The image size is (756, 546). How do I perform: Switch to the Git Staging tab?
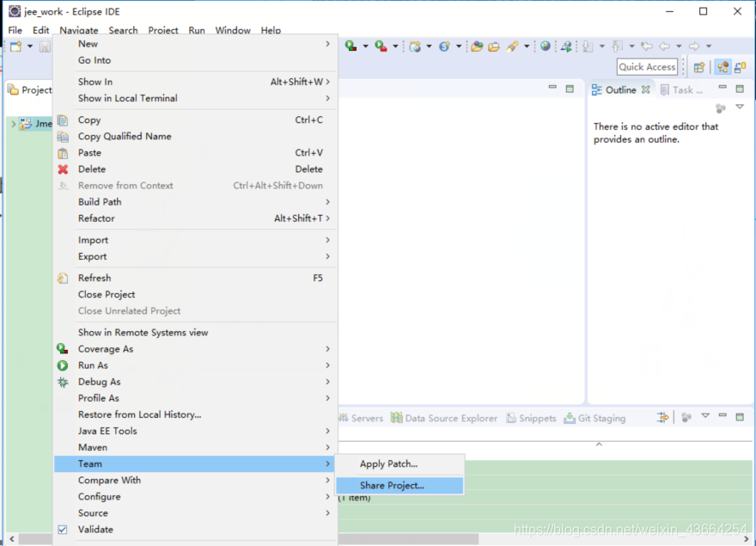pyautogui.click(x=595, y=418)
